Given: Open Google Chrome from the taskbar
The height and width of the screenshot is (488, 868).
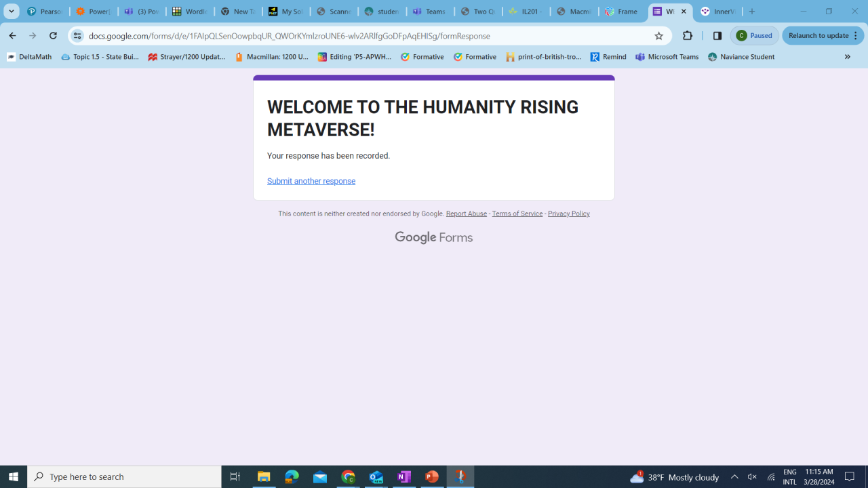Looking at the screenshot, I should [x=349, y=476].
